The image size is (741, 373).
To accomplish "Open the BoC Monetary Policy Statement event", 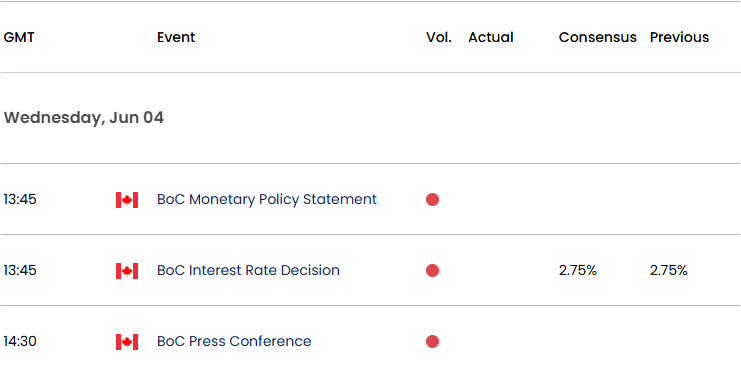I will (x=267, y=200).
